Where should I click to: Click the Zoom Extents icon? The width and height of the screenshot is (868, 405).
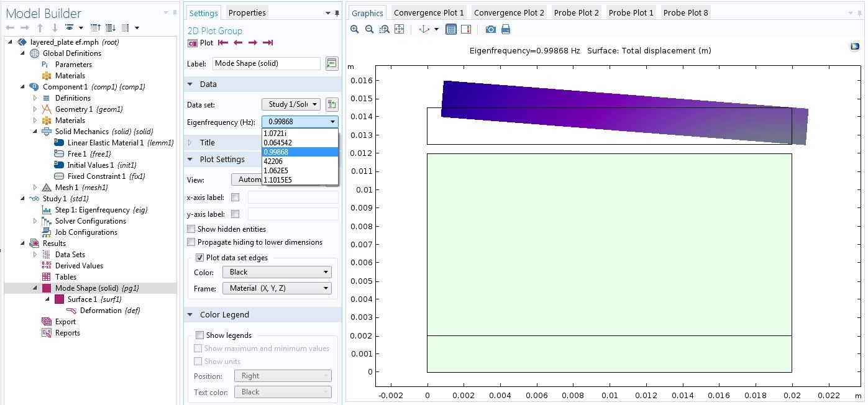coord(399,29)
